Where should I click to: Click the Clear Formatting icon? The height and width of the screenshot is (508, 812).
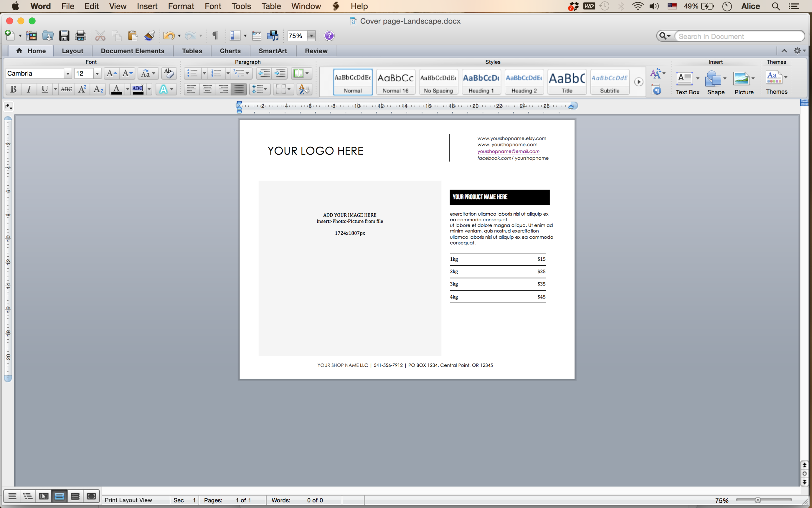click(169, 73)
